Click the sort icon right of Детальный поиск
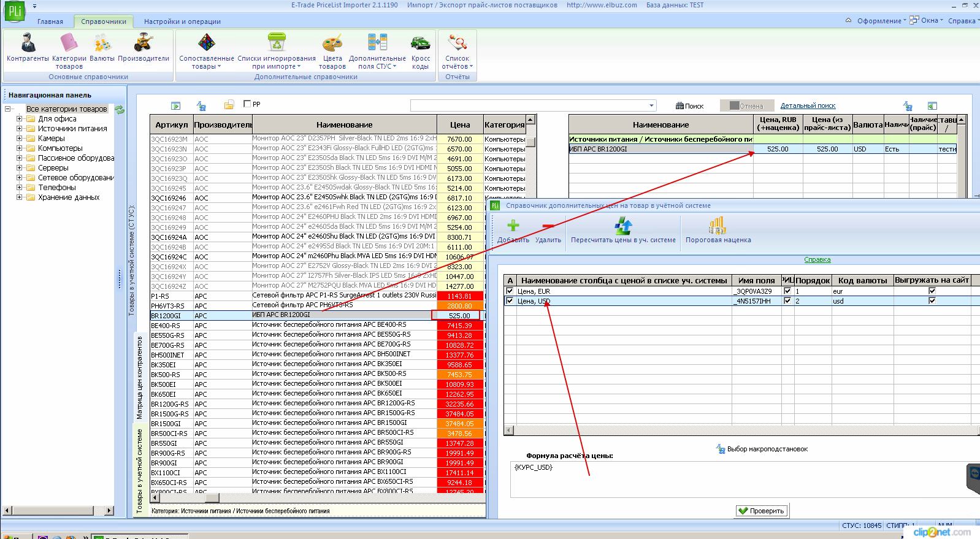 click(x=908, y=106)
